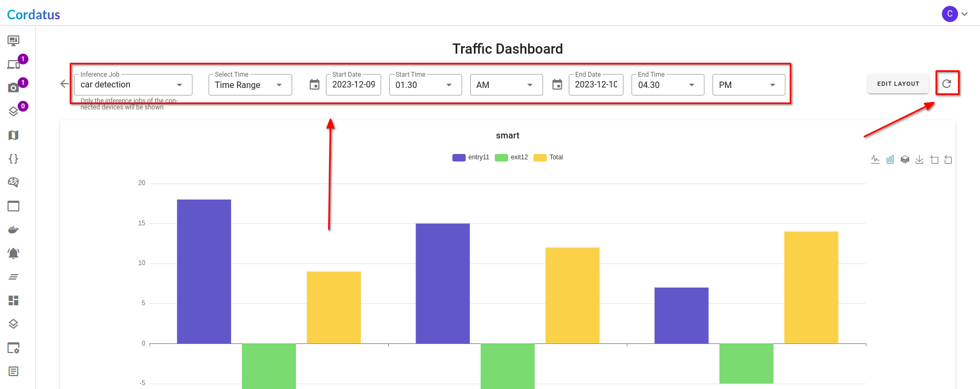Image resolution: width=980 pixels, height=389 pixels.
Task: Reset chart zoom
Action: (x=948, y=159)
